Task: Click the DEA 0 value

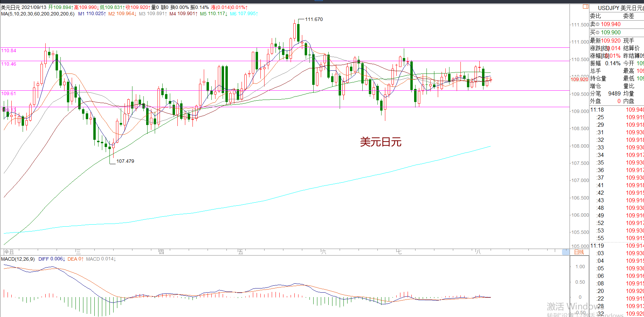Action: (x=75, y=259)
